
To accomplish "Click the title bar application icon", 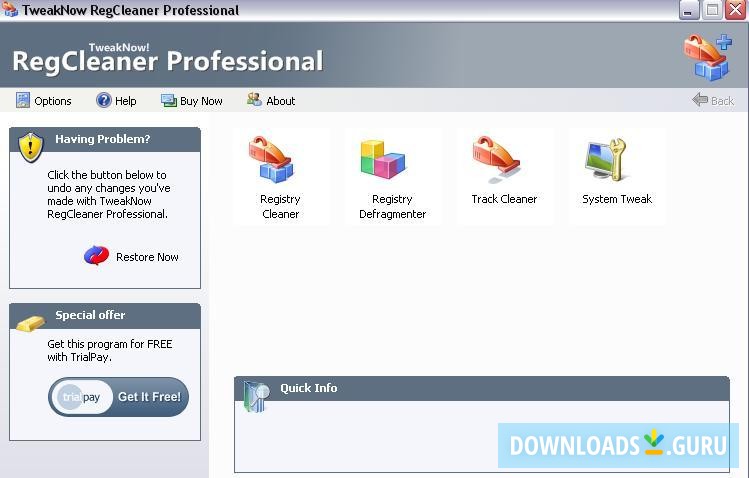I will coord(10,10).
